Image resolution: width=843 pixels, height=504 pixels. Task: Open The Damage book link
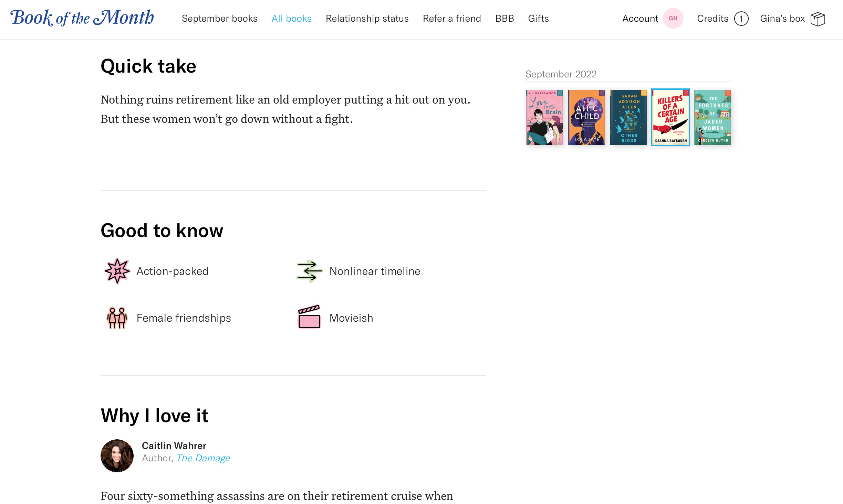(203, 458)
